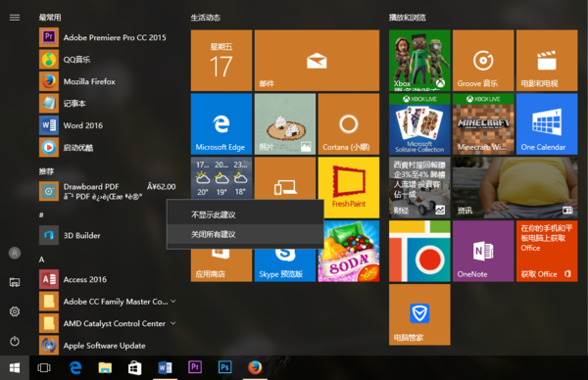Click the Power button in Start sidebar
Image resolution: width=588 pixels, height=380 pixels.
coord(15,341)
